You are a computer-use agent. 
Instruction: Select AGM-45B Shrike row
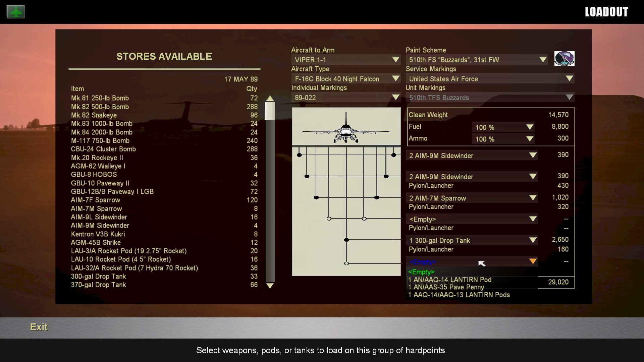pos(164,242)
